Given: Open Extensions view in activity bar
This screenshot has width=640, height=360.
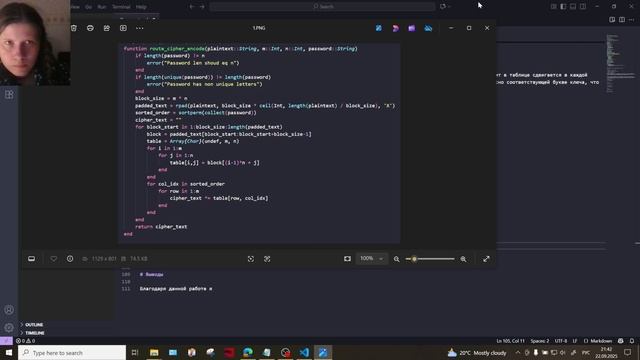Looking at the screenshot, I should tap(9, 95).
